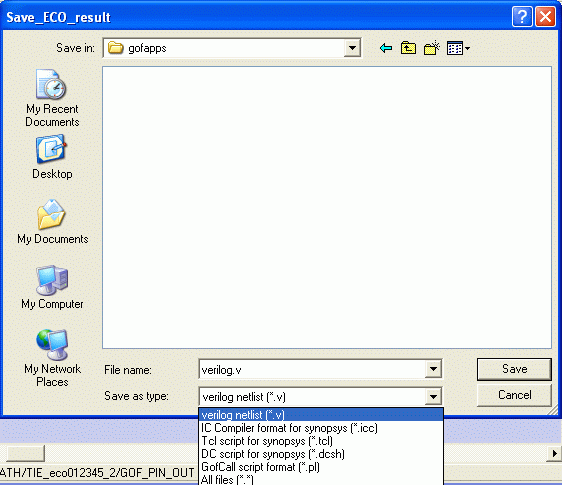Open the My Documents location
Viewport: 562px width, 485px height.
pos(52,222)
